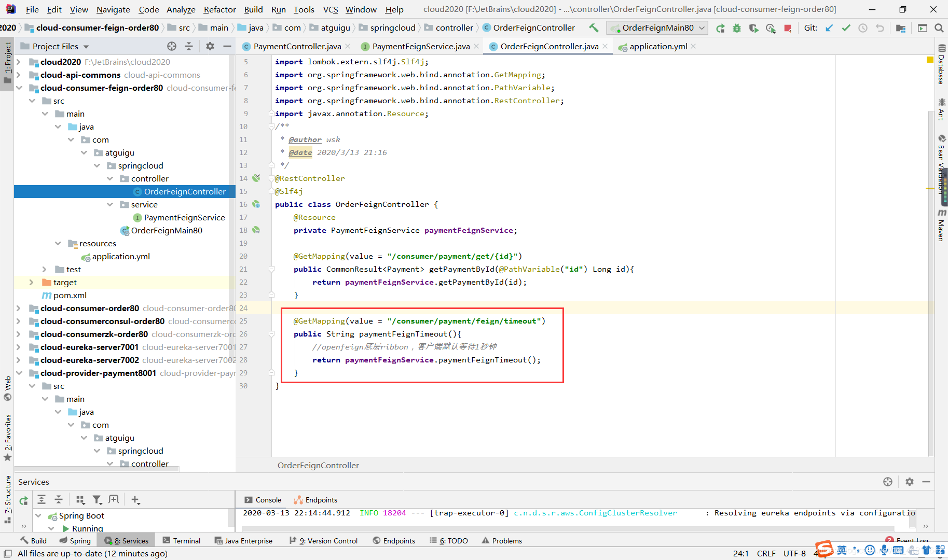Close the PaymentController.java tab
The width and height of the screenshot is (948, 560).
tap(348, 46)
